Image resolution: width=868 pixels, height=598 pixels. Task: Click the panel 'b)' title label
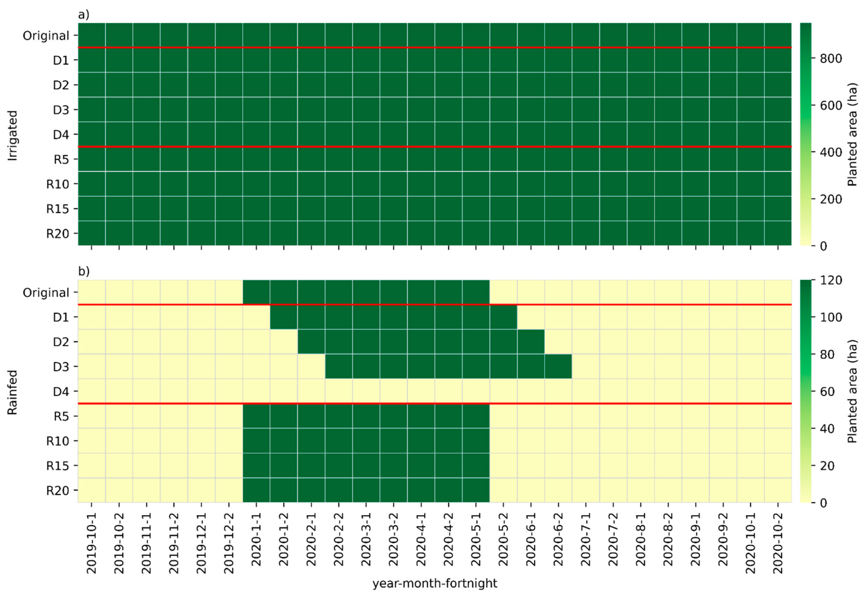tap(84, 271)
